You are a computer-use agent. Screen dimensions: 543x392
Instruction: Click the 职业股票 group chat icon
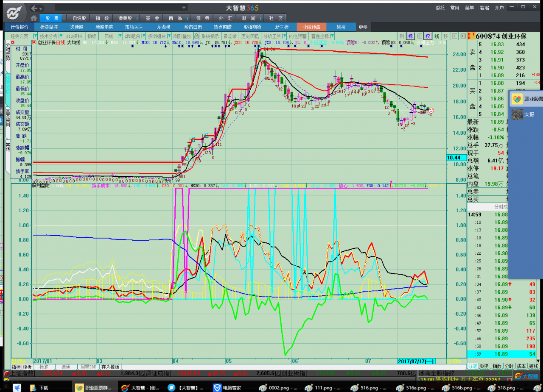[517, 99]
